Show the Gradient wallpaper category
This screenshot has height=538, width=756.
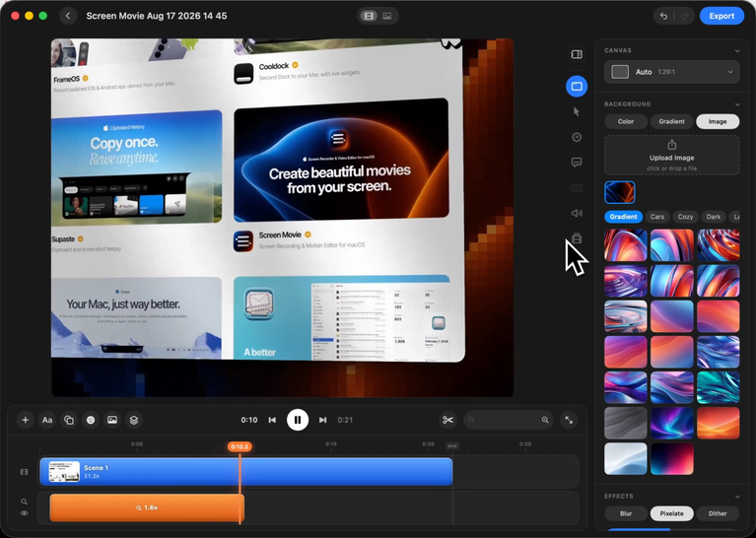623,217
